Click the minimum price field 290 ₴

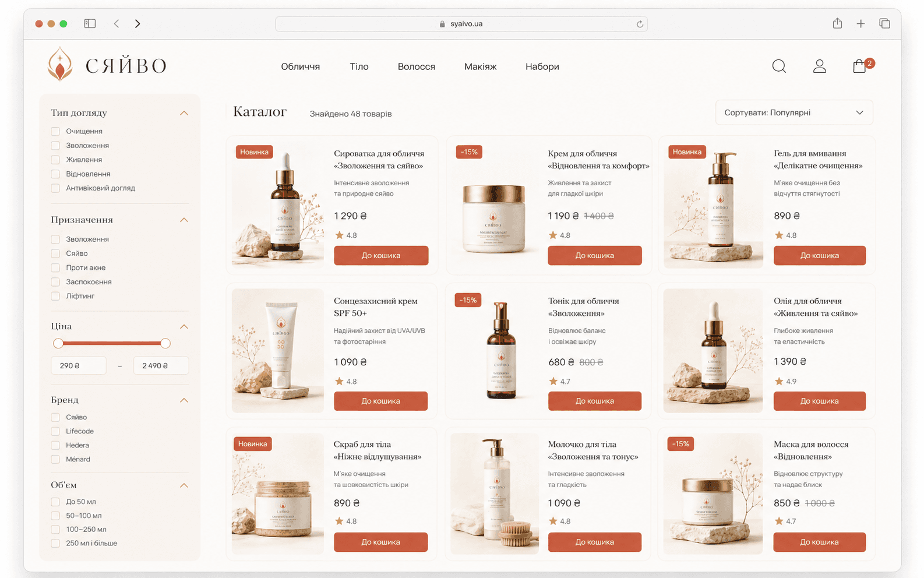79,365
